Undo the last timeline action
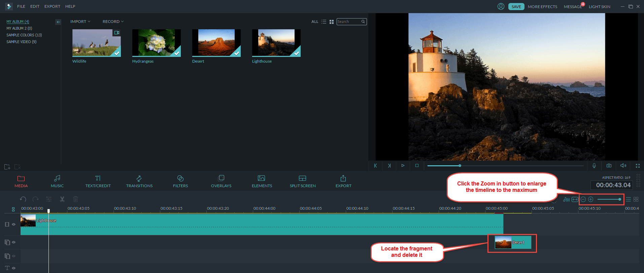This screenshot has width=644, height=273. (x=23, y=199)
